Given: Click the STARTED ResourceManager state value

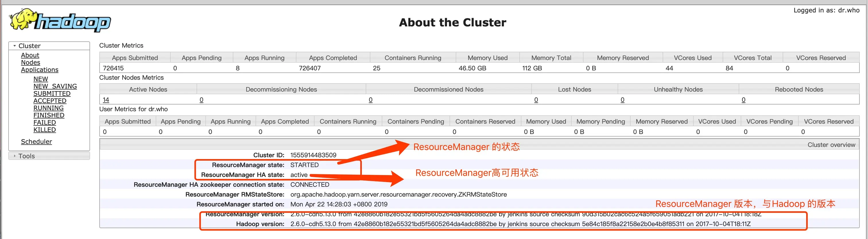Looking at the screenshot, I should point(305,165).
